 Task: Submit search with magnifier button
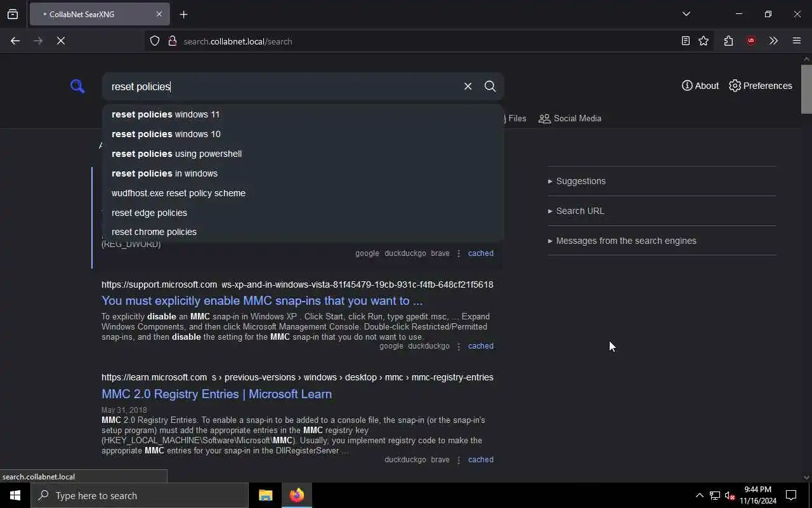coord(490,86)
